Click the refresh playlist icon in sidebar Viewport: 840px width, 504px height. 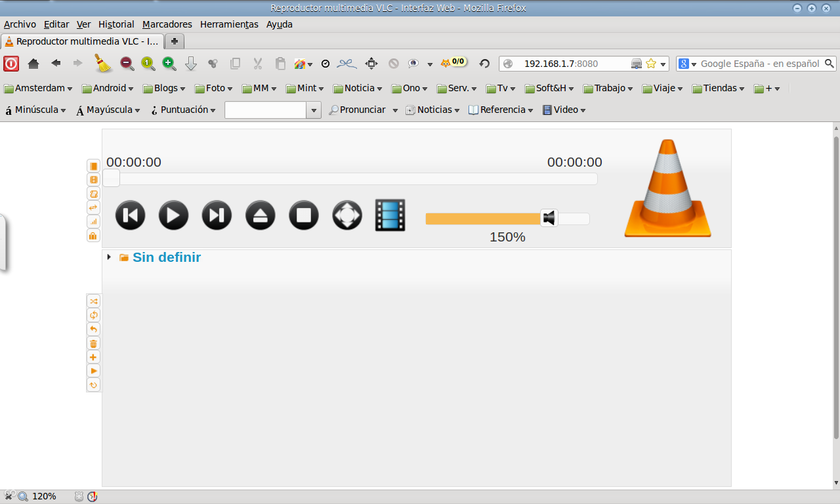(x=93, y=385)
